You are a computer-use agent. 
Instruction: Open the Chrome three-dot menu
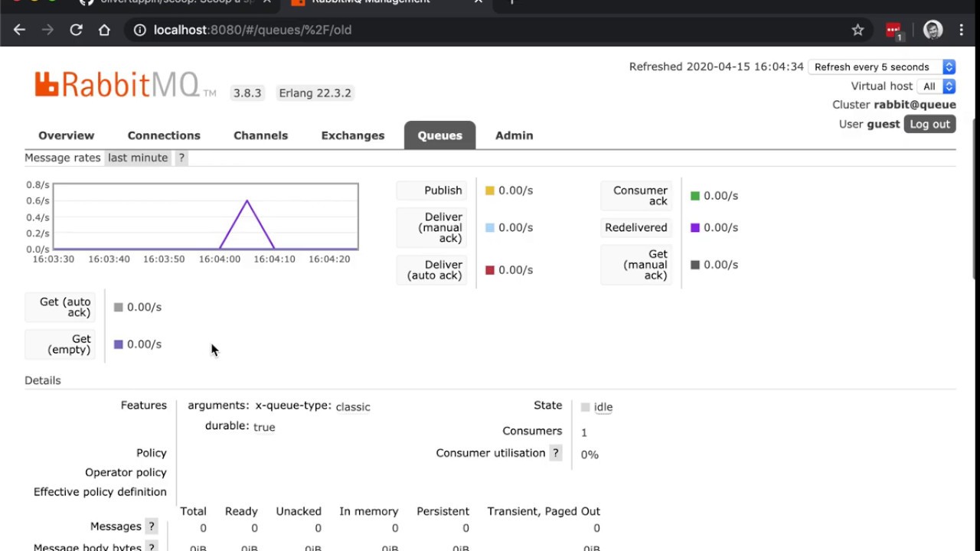point(961,30)
